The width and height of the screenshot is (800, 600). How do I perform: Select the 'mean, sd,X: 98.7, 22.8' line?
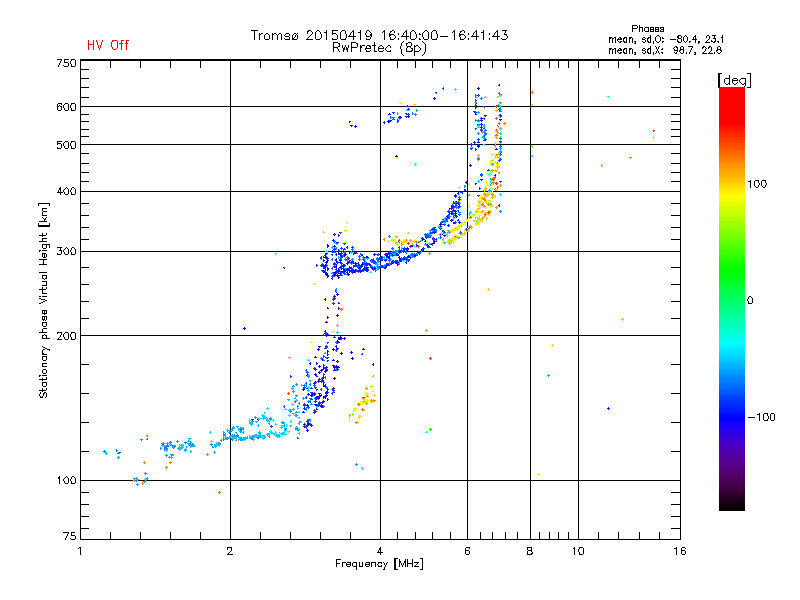(x=665, y=50)
